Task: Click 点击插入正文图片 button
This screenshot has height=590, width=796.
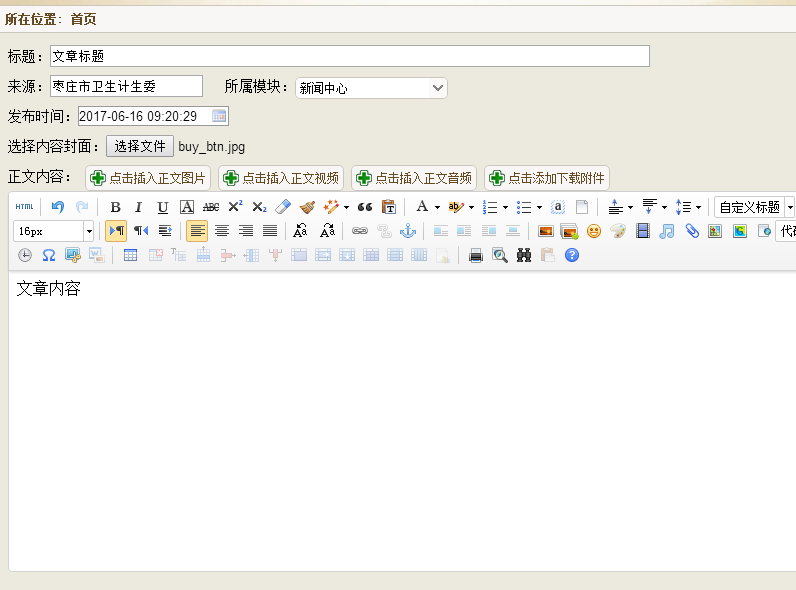Action: [148, 178]
